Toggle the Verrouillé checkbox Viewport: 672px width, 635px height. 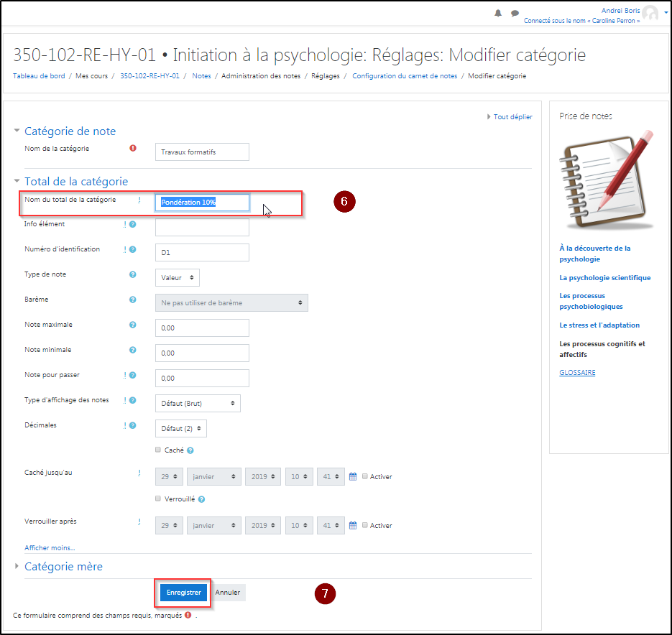159,499
